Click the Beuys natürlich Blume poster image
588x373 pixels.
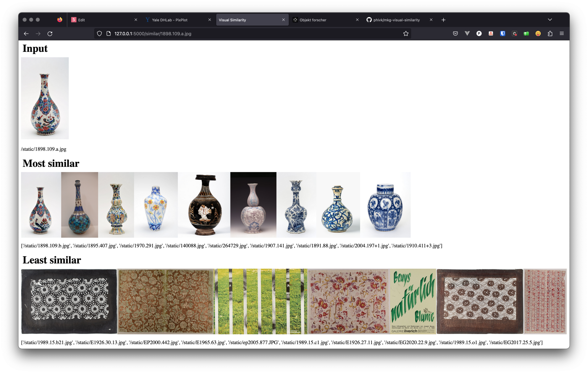[413, 301]
